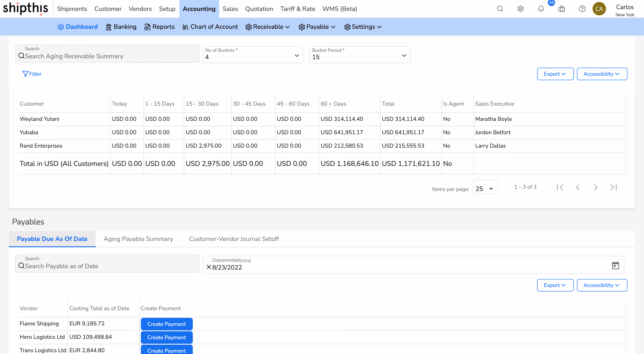644x354 pixels.
Task: Open the calendar date picker icon
Action: click(x=615, y=265)
